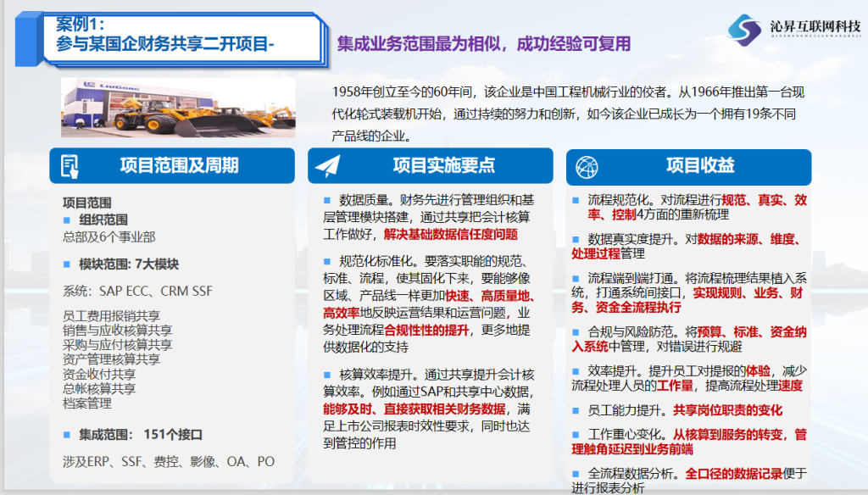This screenshot has height=495, width=868.
Task: Select the 档案管理 module line
Action: click(x=87, y=403)
